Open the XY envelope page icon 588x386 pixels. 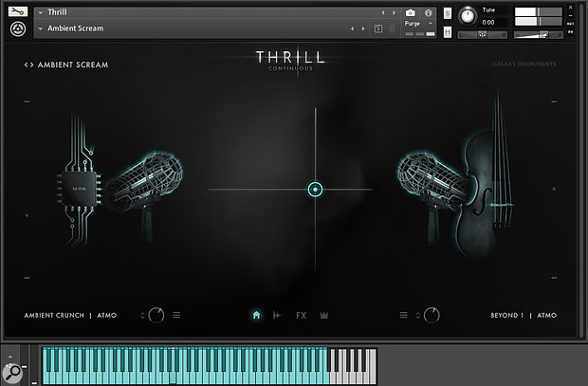point(278,316)
